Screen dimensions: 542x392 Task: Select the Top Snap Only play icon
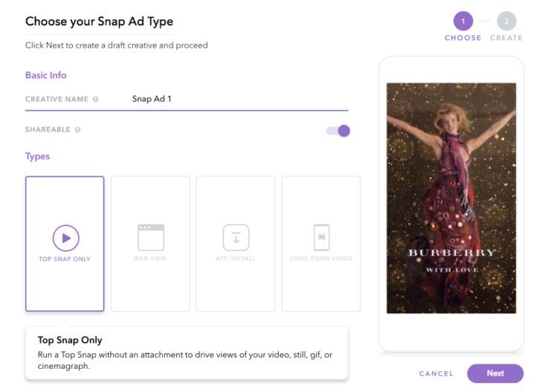coord(65,238)
